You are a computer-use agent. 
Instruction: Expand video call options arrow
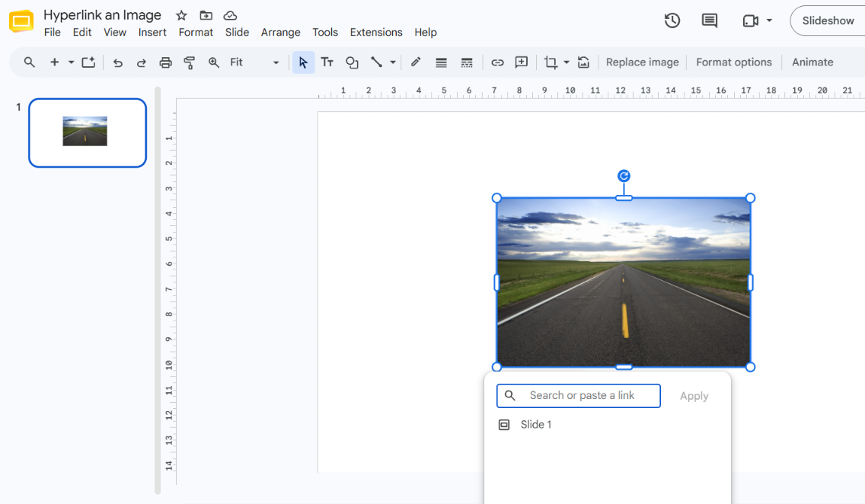click(769, 21)
